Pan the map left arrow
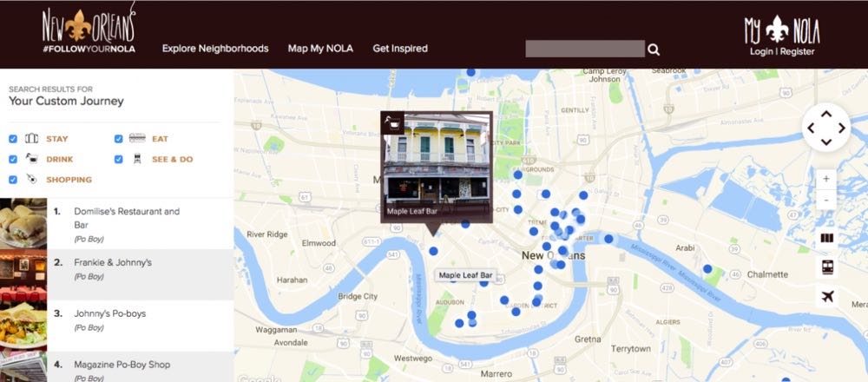This screenshot has height=382, width=868. coord(811,128)
